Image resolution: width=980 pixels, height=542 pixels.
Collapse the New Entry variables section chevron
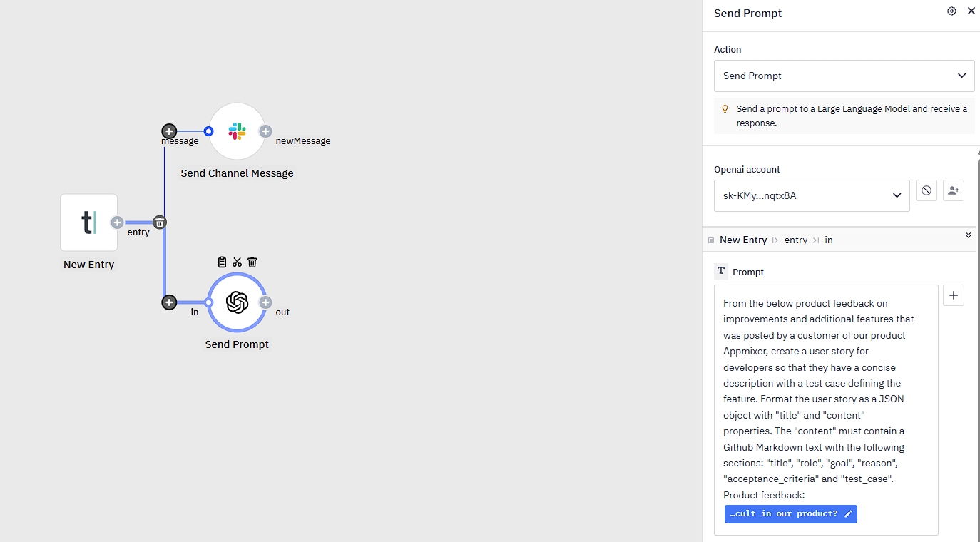pyautogui.click(x=968, y=235)
